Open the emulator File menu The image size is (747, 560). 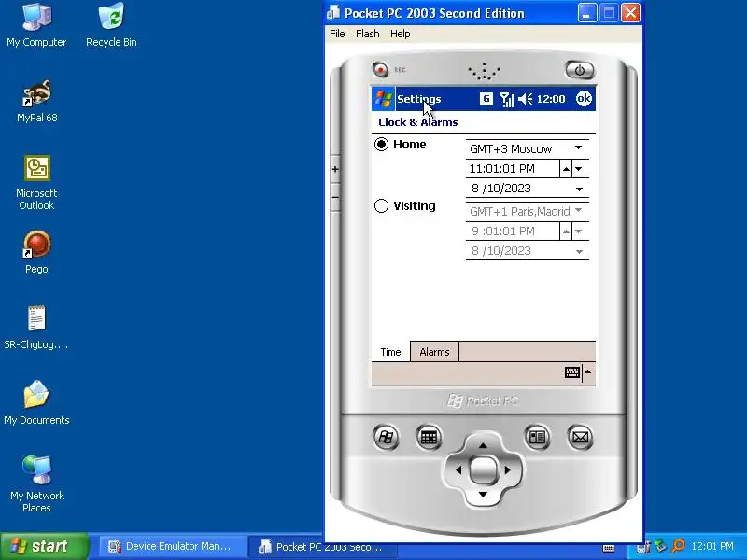337,34
